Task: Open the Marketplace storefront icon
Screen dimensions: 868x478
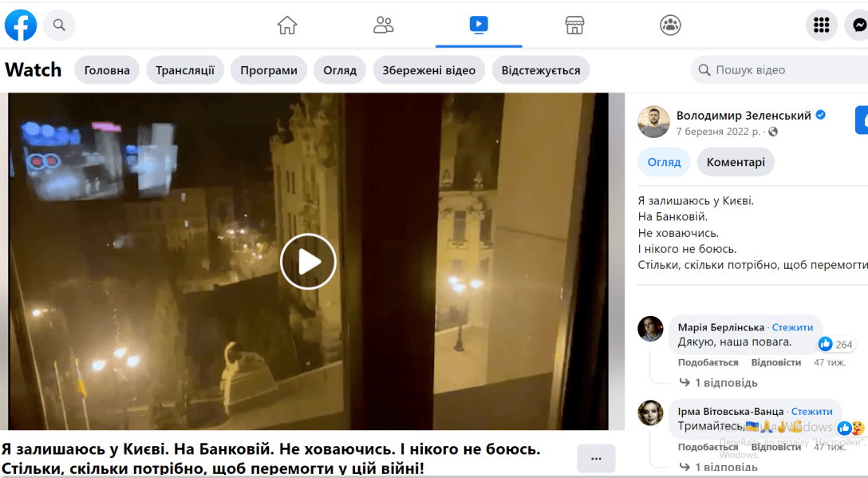Action: (574, 26)
